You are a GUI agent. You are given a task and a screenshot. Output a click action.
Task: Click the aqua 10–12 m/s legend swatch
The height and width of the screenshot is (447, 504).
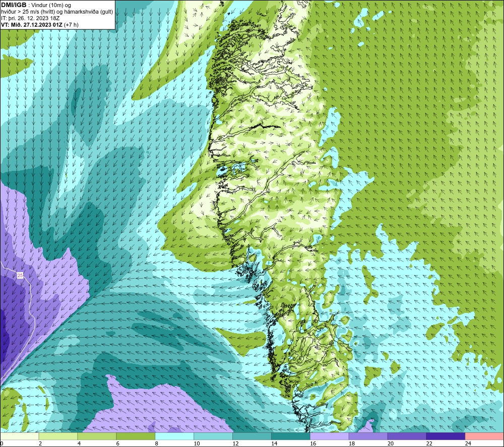[x=213, y=436]
